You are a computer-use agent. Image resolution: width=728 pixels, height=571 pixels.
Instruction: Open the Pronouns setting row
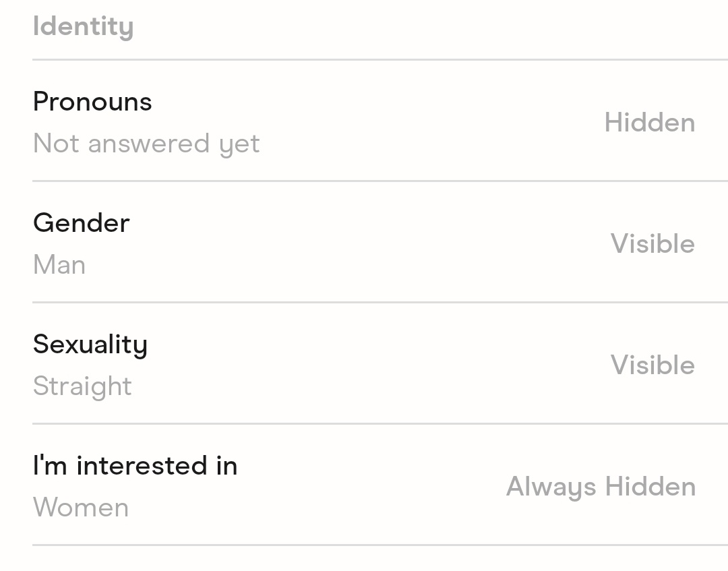364,122
